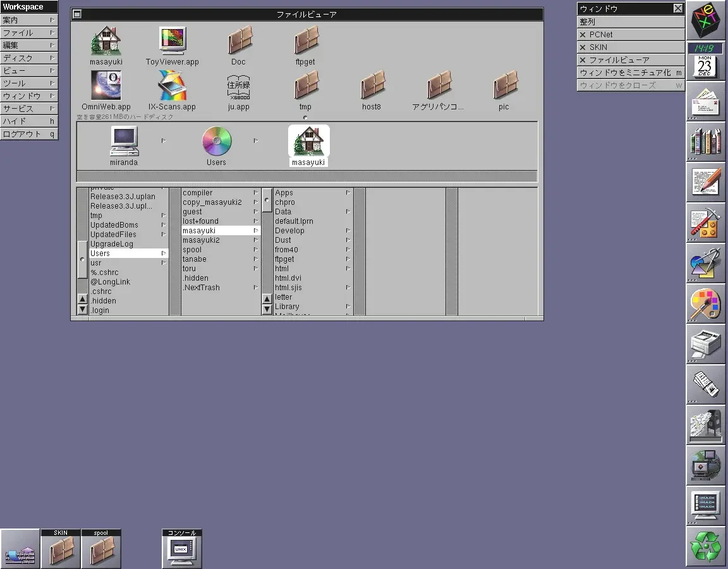Screen dimensions: 728x569
Task: Open the OmniWeb.app browser icon
Action: 106,85
